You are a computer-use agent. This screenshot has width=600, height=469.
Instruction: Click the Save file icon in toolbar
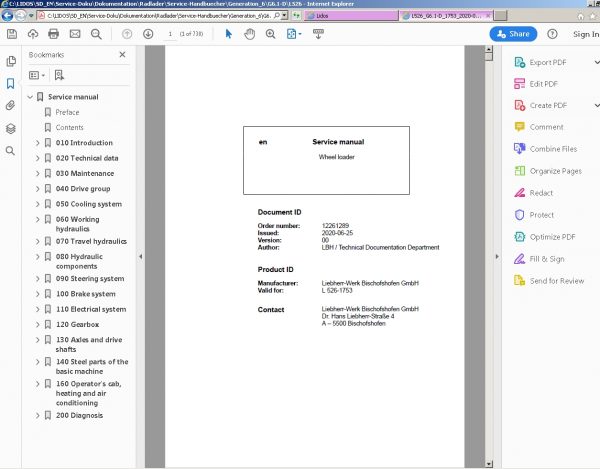pos(12,34)
